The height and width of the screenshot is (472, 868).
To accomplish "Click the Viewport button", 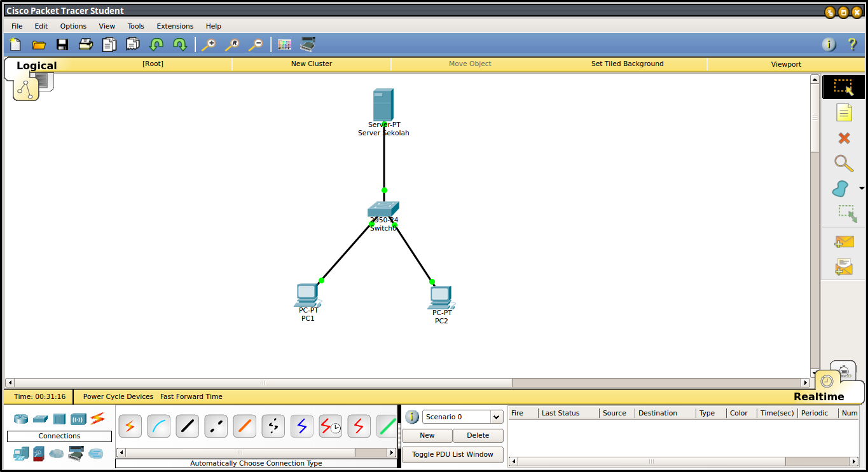I will 786,64.
